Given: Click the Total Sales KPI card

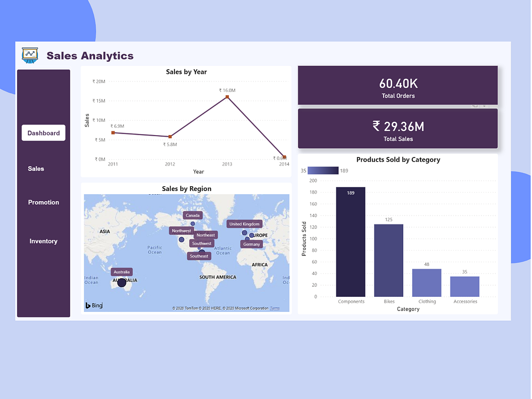Looking at the screenshot, I should point(398,128).
